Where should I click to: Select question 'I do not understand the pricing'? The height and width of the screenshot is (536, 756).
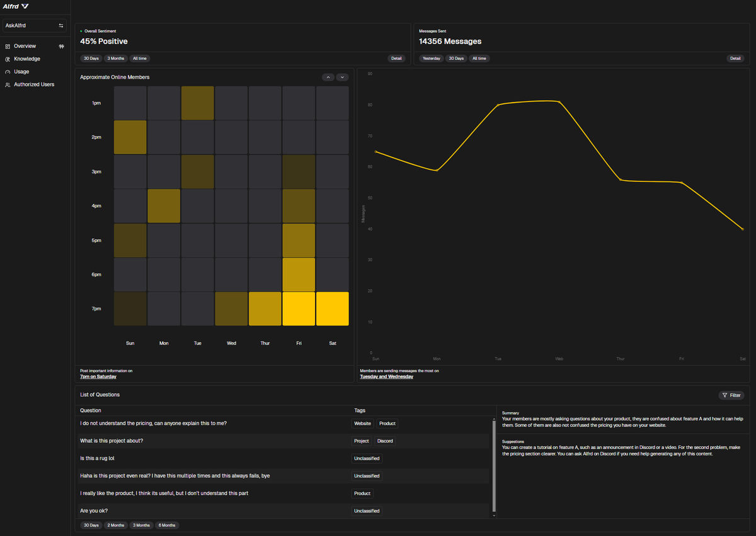pos(153,423)
